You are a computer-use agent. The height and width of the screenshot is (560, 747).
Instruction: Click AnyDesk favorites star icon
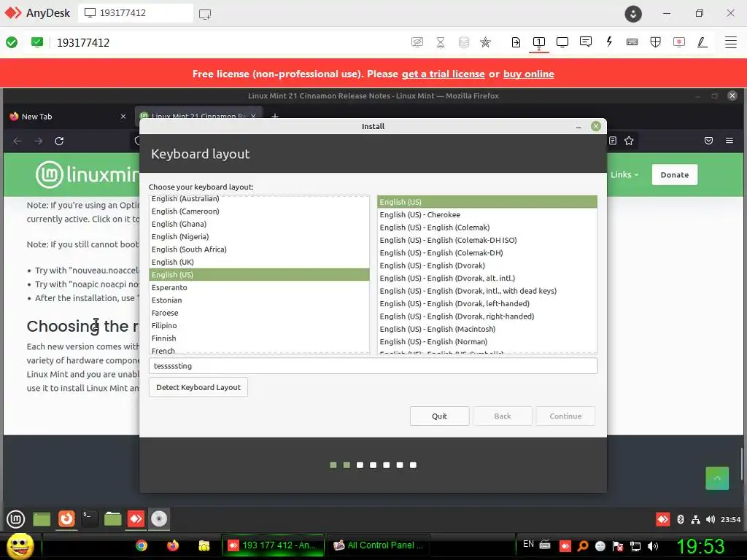pyautogui.click(x=485, y=42)
